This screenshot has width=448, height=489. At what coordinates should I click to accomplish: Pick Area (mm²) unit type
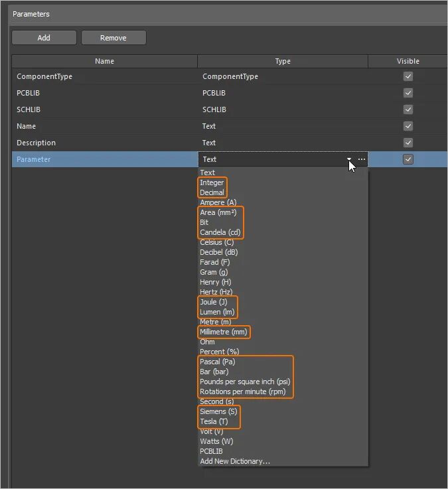pyautogui.click(x=218, y=212)
